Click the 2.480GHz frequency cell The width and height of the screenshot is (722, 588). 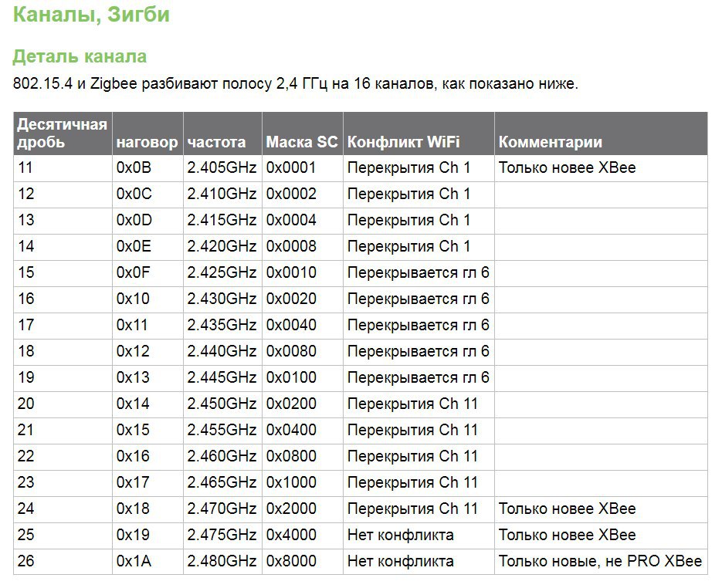click(222, 561)
